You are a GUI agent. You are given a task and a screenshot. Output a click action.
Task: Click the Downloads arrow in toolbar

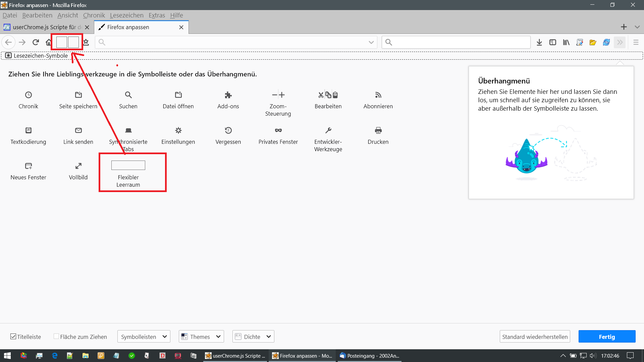[x=539, y=42]
